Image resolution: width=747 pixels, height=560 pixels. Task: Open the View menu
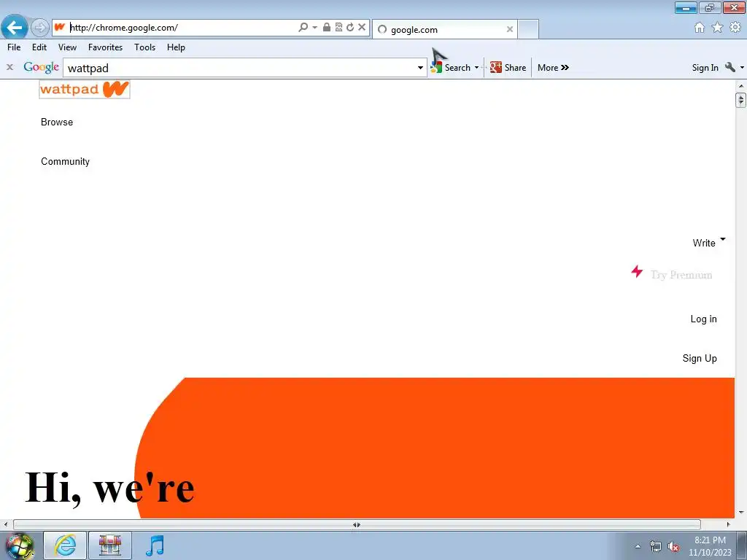click(67, 47)
